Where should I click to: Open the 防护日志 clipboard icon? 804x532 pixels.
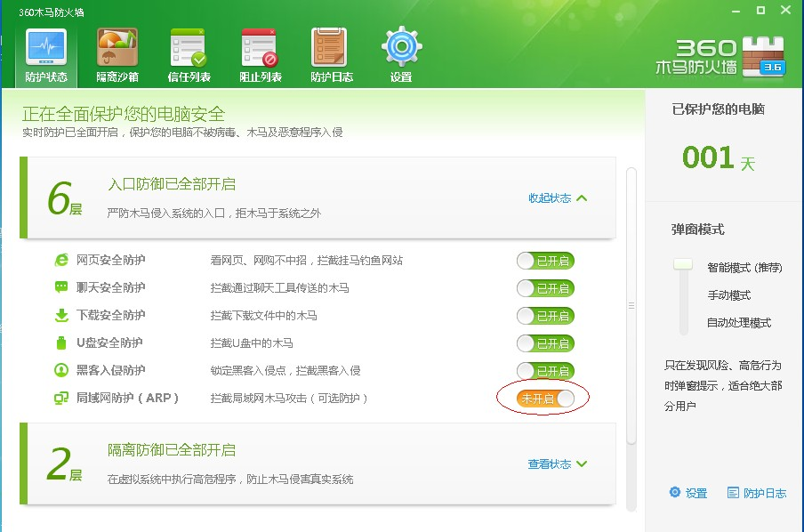[329, 47]
